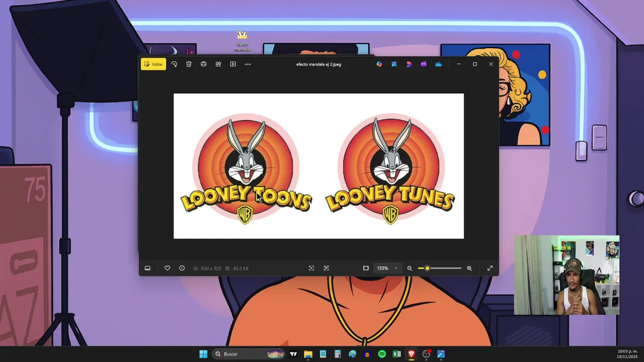Click the 45.2 KB file size text
Screen dimensions: 644x362
[240, 268]
